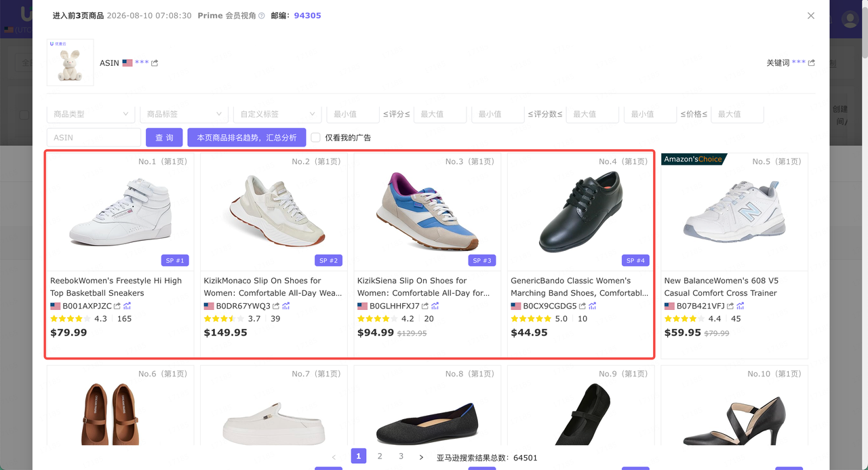Click SP #3 sponsored badge
The image size is (868, 470).
coord(482,260)
